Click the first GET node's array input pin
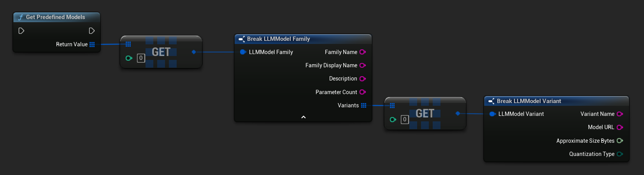 (128, 44)
